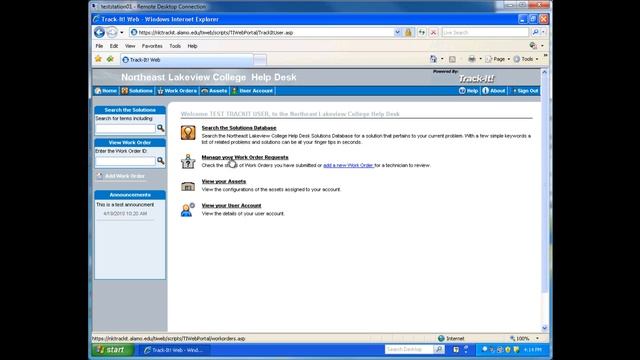Screen dimensions: 640x360
Task: Open the Help menu in menu bar
Action: tap(192, 46)
